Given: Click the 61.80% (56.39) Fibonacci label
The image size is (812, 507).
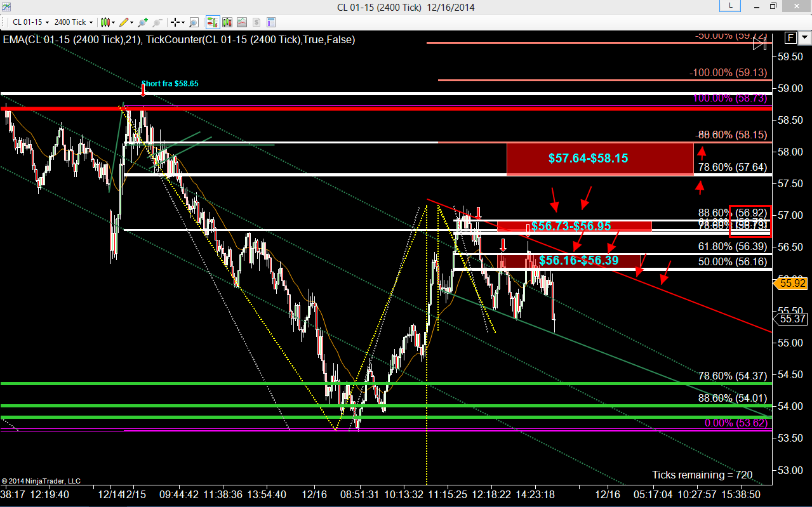Looking at the screenshot, I should coord(733,246).
